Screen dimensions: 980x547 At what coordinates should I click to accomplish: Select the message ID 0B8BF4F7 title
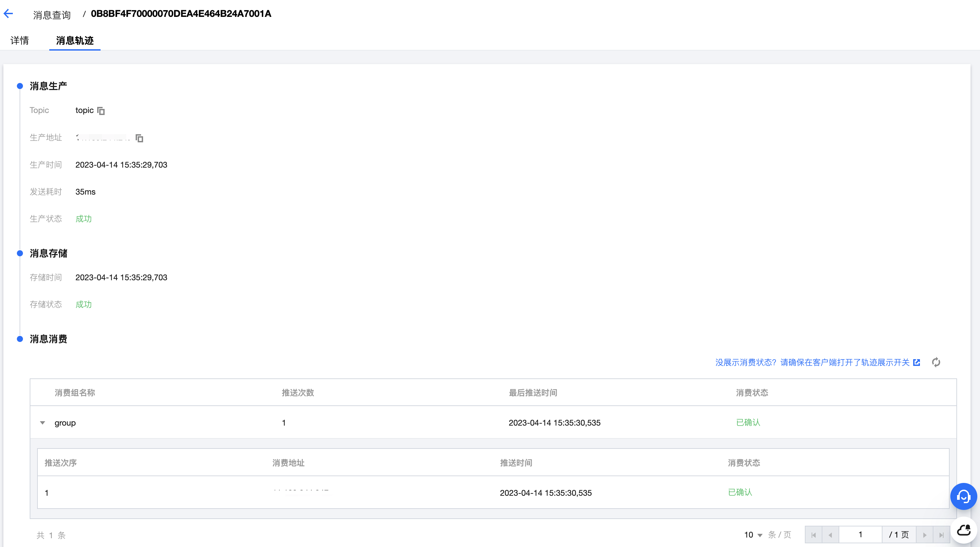click(x=181, y=14)
